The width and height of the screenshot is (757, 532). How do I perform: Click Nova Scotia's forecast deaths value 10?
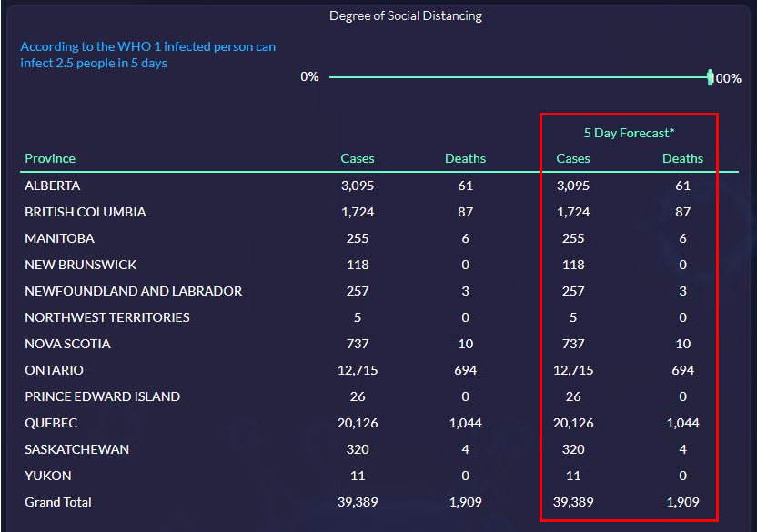[682, 344]
